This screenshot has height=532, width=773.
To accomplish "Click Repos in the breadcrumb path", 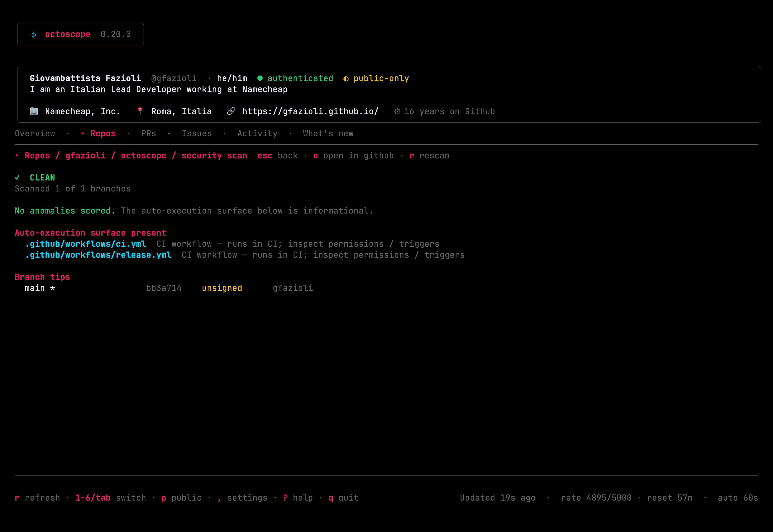I will tap(37, 156).
